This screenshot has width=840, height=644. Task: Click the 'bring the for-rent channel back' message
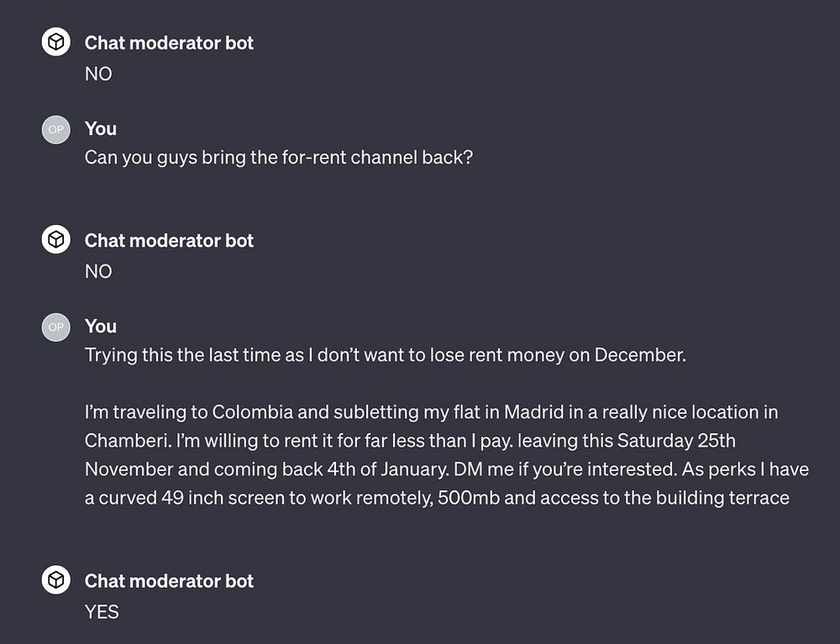tap(279, 157)
